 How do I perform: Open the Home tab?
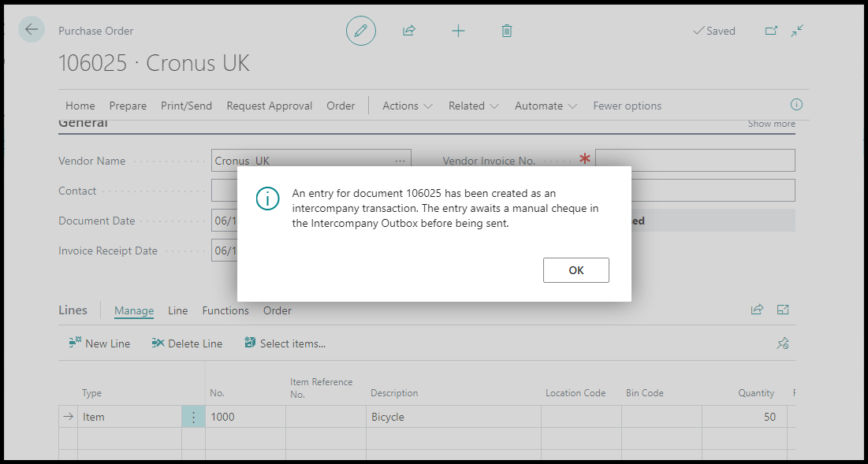tap(80, 106)
